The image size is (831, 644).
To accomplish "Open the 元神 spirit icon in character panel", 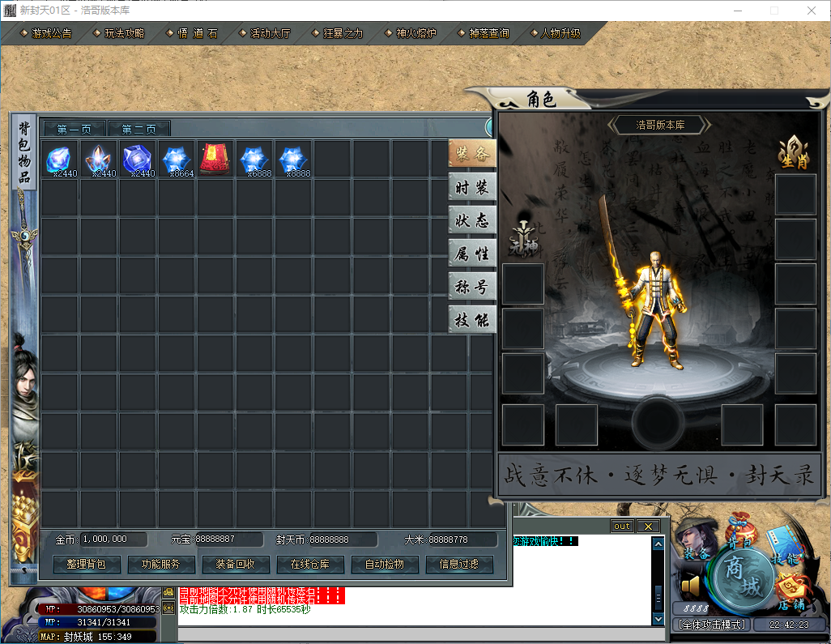I will (523, 240).
